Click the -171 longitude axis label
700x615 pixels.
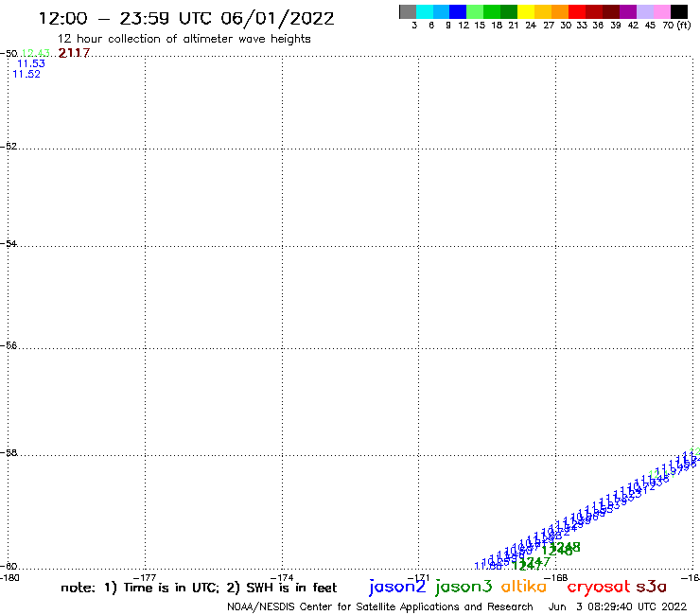(418, 577)
